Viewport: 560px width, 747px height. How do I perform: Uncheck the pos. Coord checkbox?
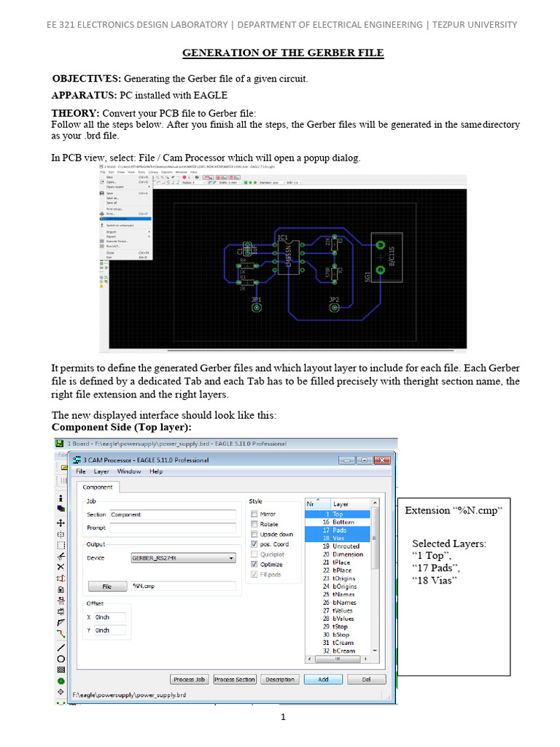(254, 544)
